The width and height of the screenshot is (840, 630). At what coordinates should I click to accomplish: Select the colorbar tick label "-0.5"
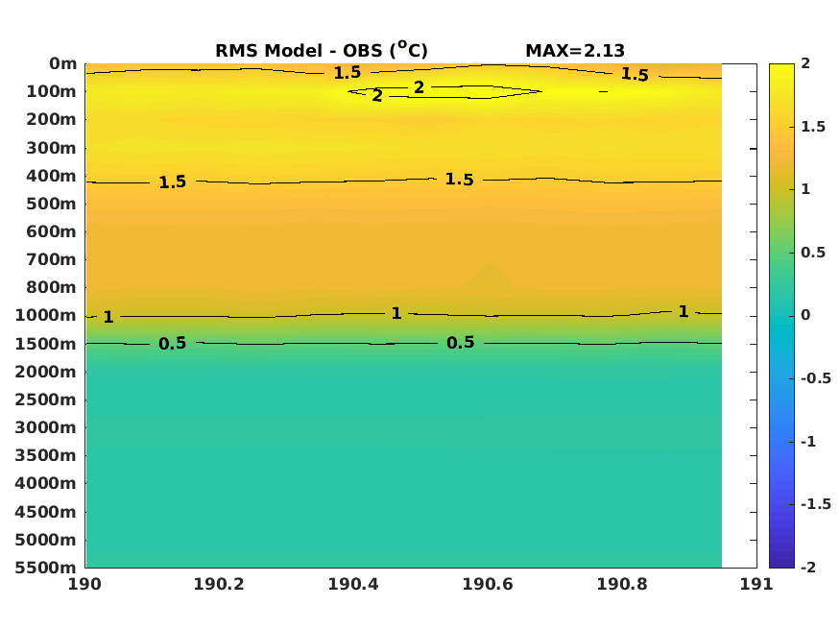pyautogui.click(x=816, y=378)
